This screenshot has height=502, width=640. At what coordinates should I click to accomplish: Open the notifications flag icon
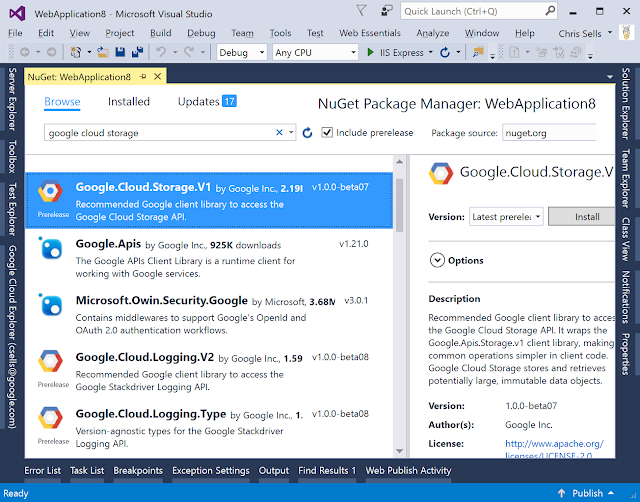click(361, 11)
